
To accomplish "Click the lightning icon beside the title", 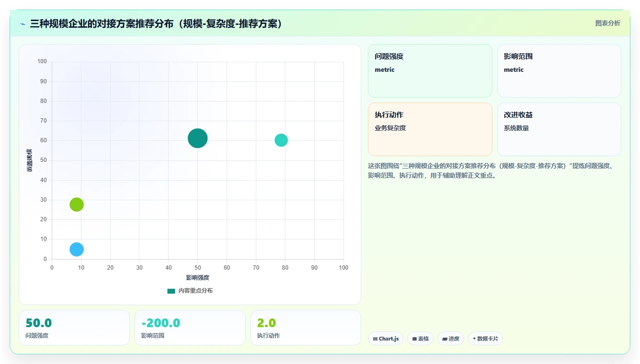I will [23, 24].
